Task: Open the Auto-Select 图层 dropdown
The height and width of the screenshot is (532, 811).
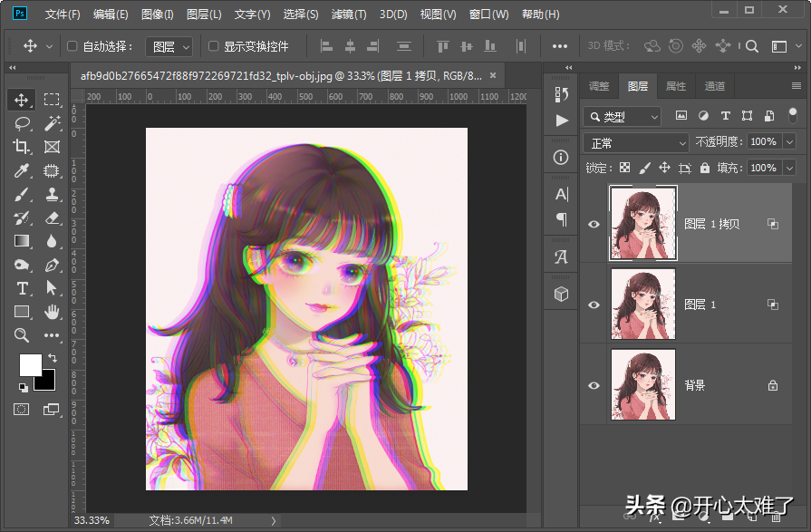Action: [x=169, y=46]
